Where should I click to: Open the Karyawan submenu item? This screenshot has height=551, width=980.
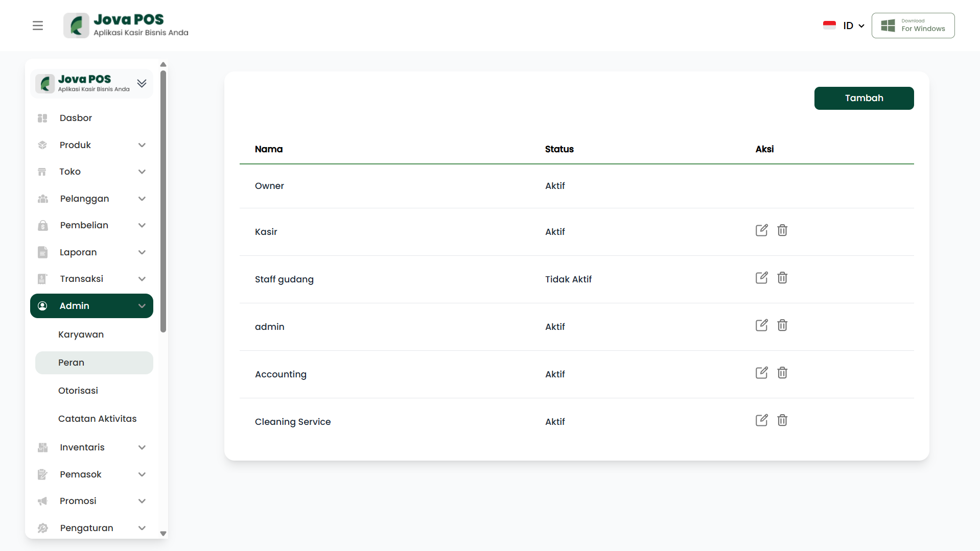81,334
